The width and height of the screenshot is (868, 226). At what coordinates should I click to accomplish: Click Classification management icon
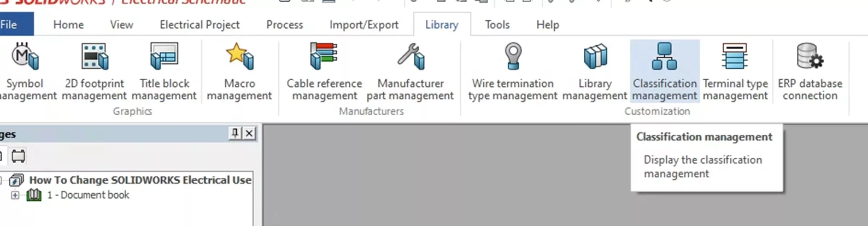665,56
